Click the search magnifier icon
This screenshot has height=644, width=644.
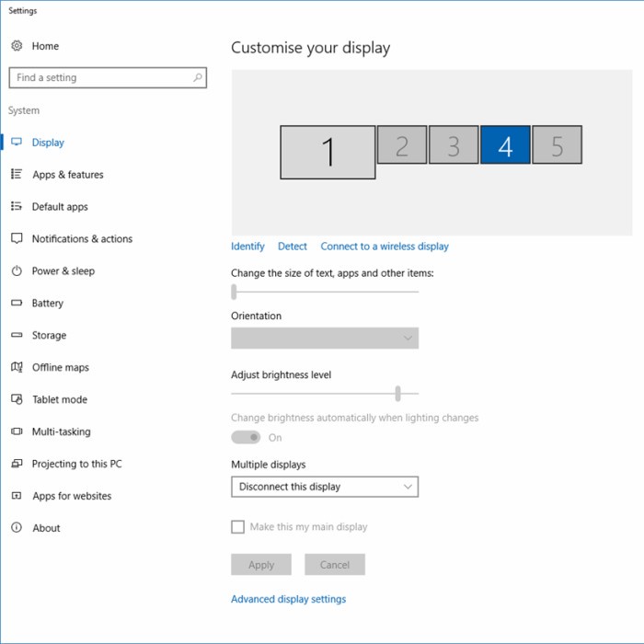tap(197, 78)
